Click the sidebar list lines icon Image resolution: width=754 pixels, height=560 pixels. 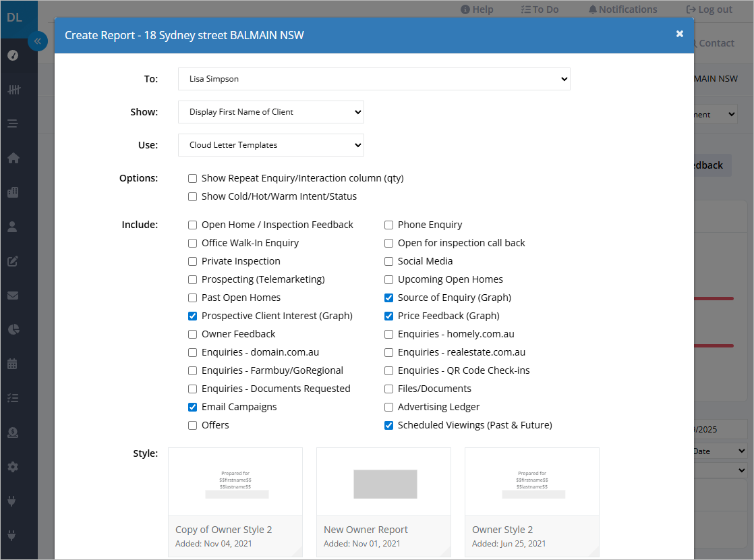13,123
